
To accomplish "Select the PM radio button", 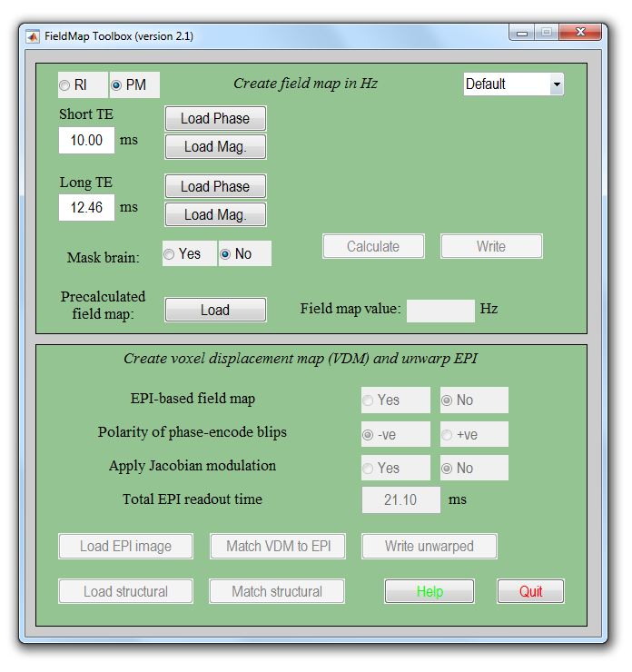I will 117,85.
